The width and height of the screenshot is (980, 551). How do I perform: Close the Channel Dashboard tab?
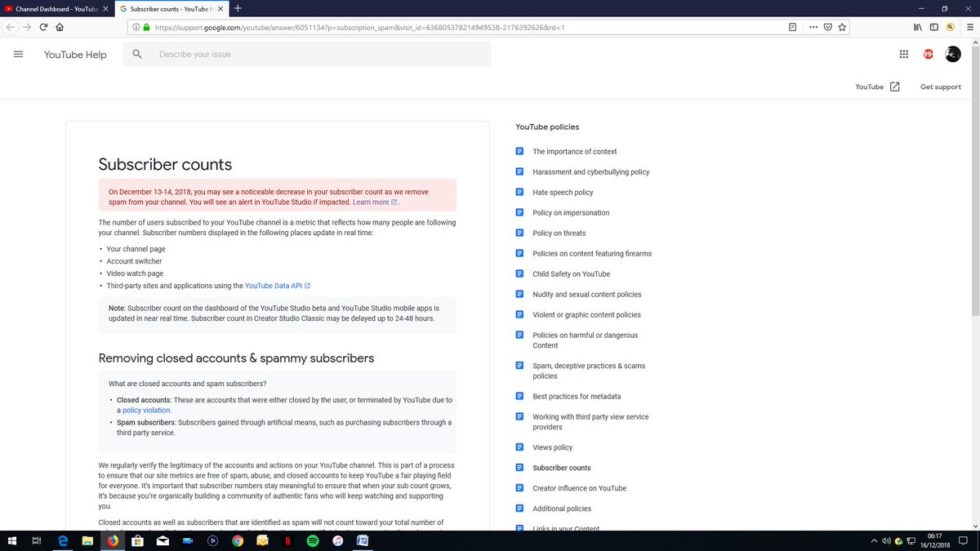pos(105,8)
